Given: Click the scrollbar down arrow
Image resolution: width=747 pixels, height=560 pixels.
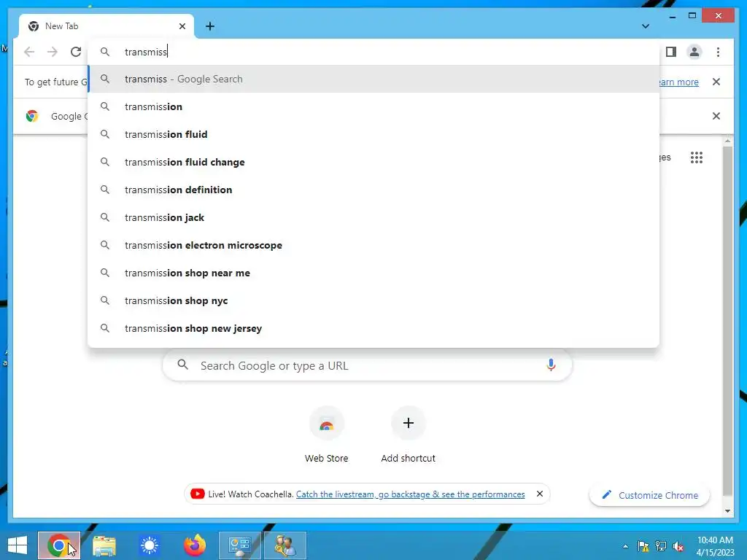Looking at the screenshot, I should click(727, 511).
